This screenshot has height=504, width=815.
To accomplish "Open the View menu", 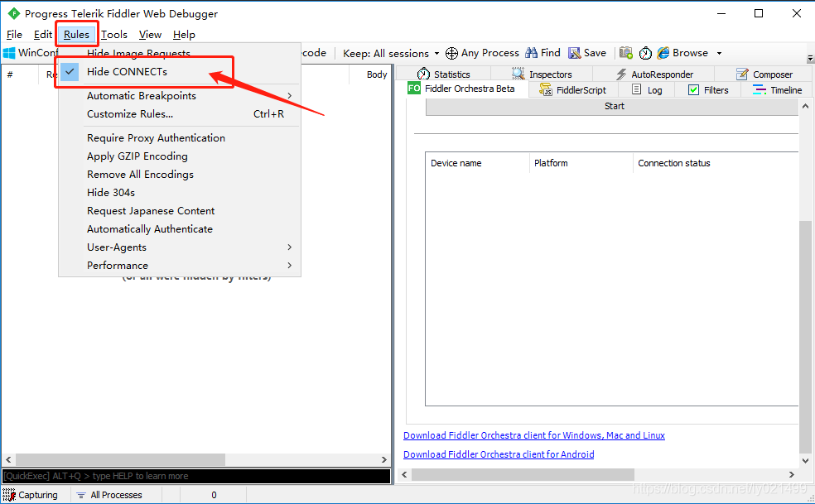I will click(x=150, y=34).
